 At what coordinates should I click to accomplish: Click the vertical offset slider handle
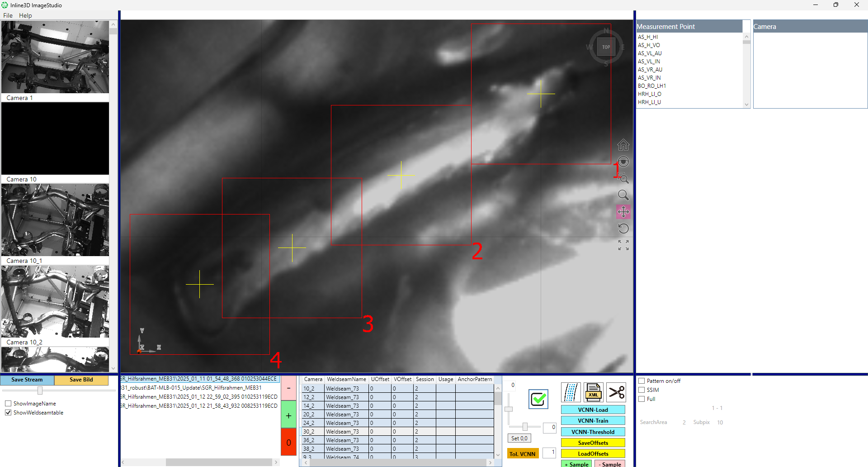click(x=509, y=409)
